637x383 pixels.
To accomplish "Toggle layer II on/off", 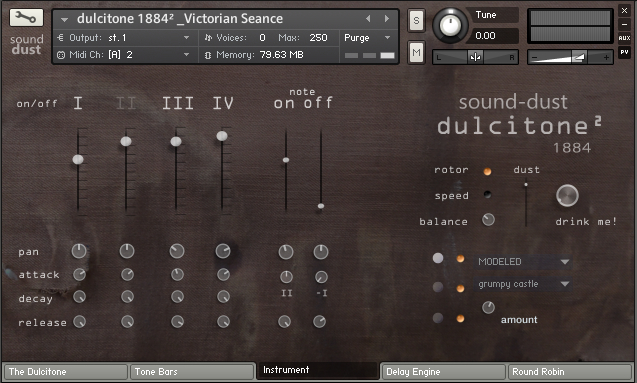I will (x=126, y=103).
